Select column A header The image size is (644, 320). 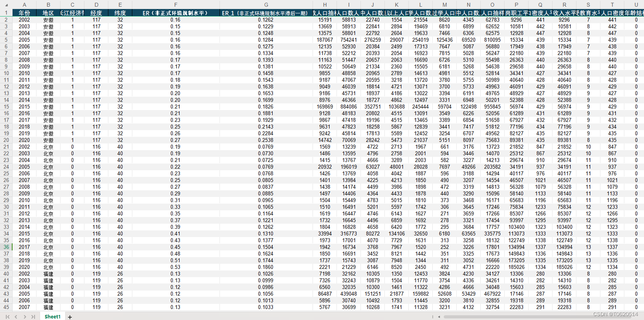24,5
